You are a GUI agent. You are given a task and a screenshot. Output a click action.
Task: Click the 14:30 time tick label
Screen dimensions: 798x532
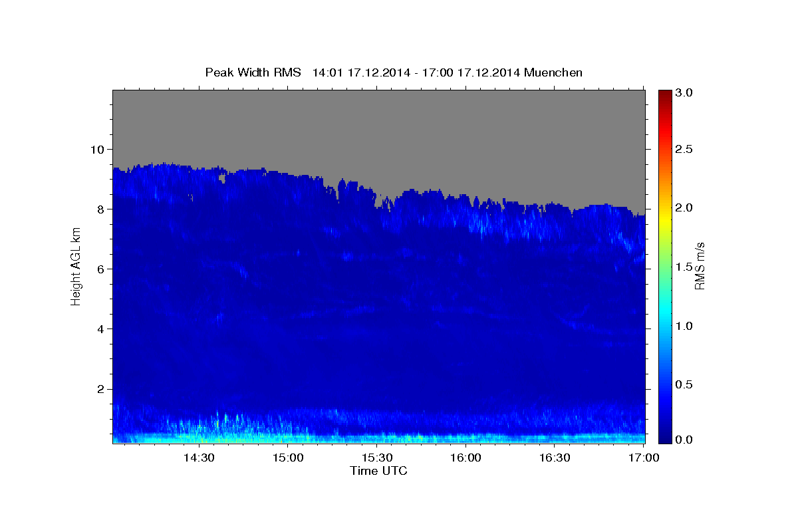tap(198, 458)
